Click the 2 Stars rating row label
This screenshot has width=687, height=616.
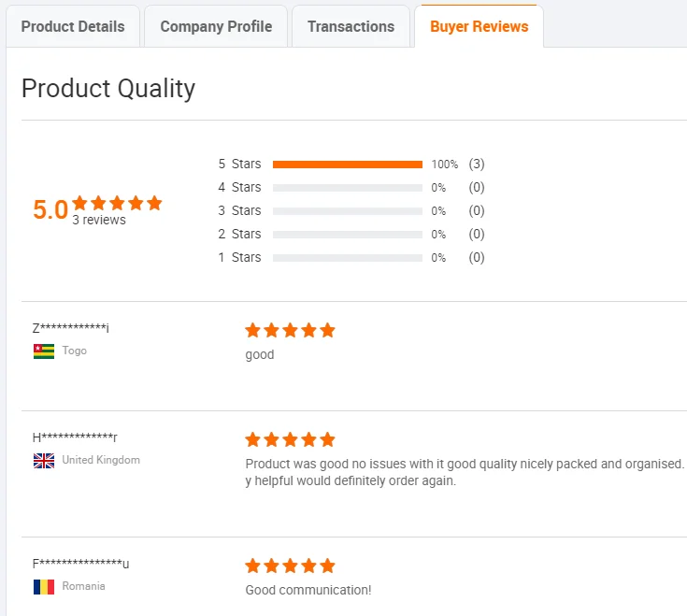(x=239, y=235)
